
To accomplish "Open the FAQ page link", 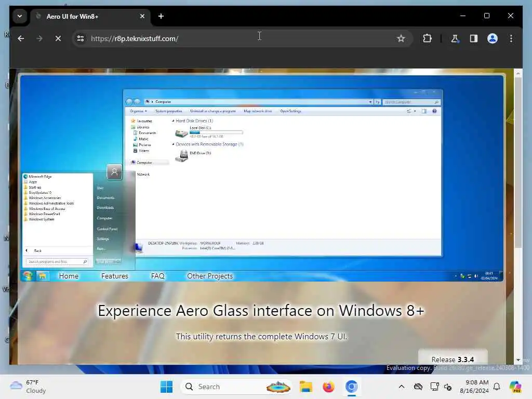I will point(158,276).
